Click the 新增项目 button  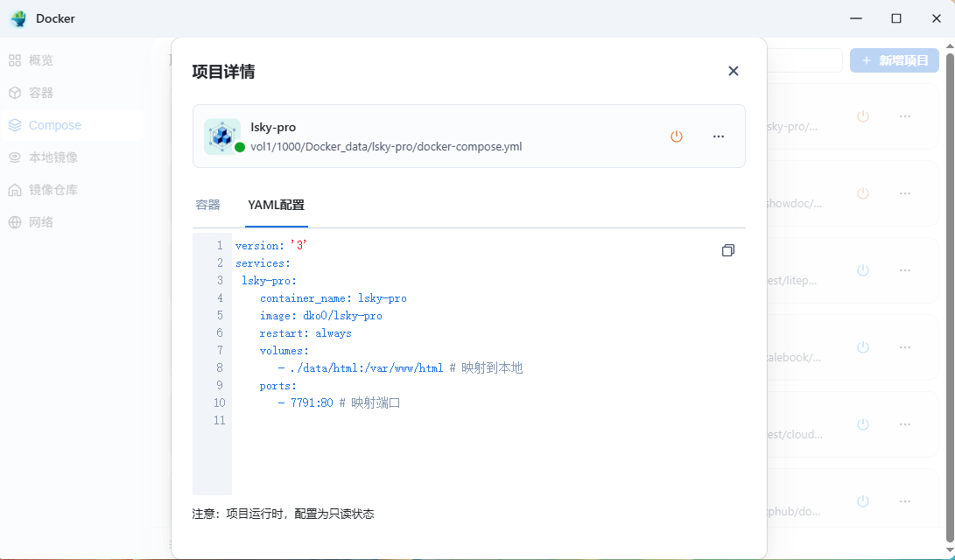[894, 60]
